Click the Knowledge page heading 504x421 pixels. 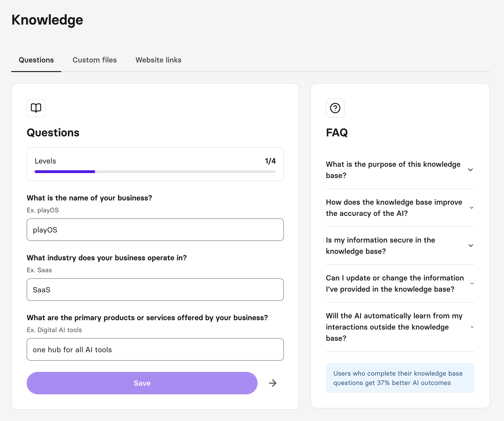click(x=47, y=20)
